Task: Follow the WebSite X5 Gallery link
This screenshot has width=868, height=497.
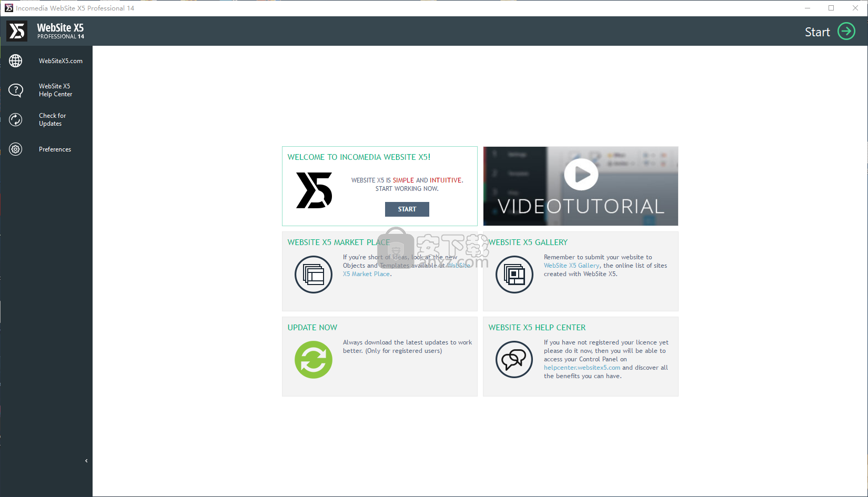Action: point(571,266)
